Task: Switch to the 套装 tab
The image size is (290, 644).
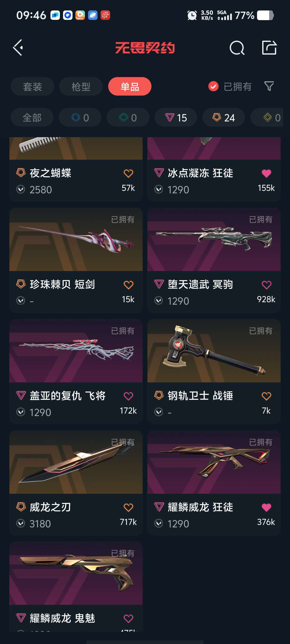Action: [x=32, y=86]
